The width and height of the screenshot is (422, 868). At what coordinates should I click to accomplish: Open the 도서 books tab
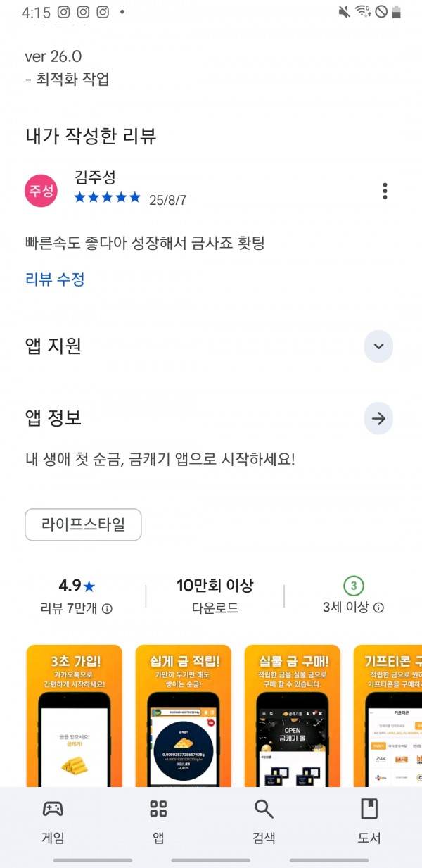(369, 821)
